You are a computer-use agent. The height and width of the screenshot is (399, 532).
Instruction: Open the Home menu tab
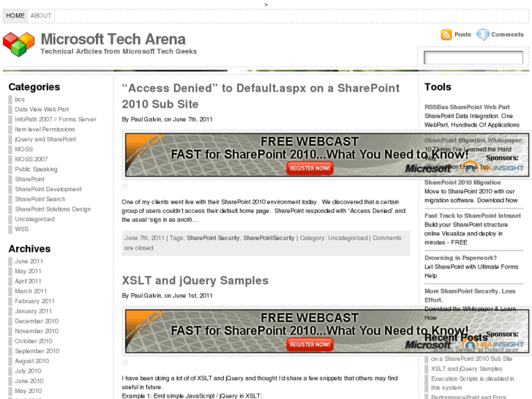pos(15,15)
